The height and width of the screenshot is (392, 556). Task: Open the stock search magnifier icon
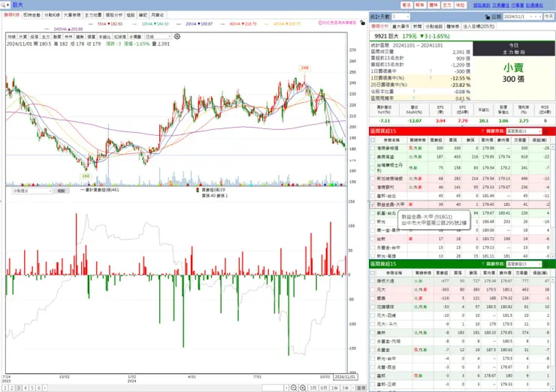pyautogui.click(x=3, y=5)
